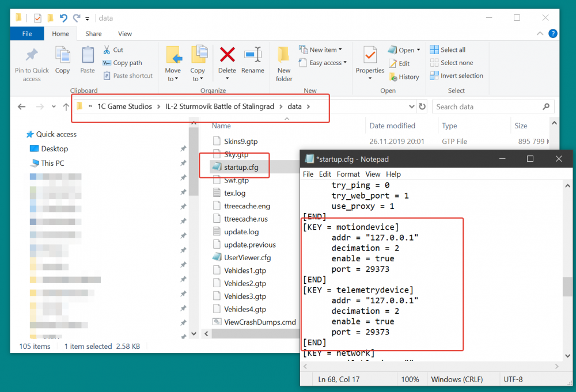The height and width of the screenshot is (392, 576).
Task: Select the ttreecache.eng file
Action: click(241, 206)
